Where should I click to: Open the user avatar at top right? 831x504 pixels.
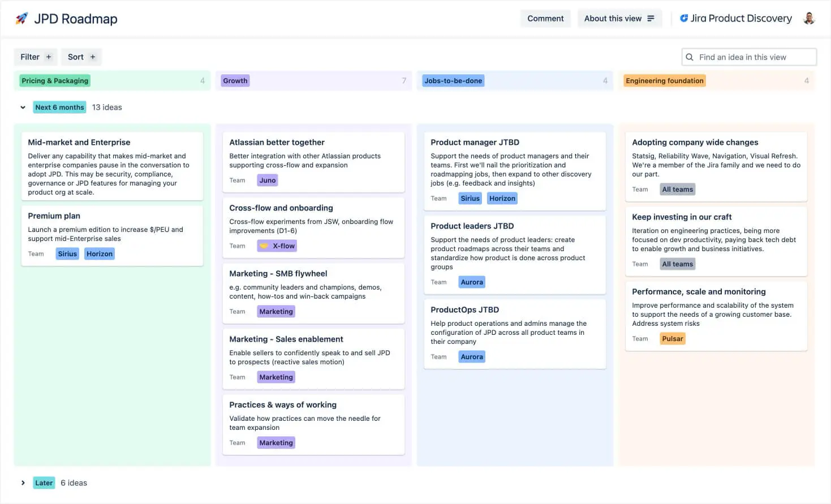click(809, 19)
